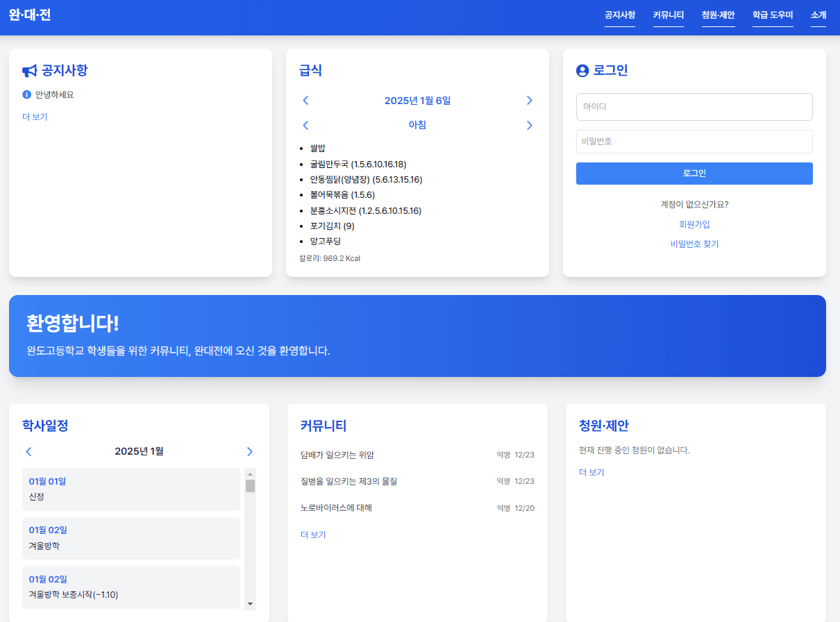Viewport: 840px width, 622px height.
Task: Click the info icon next to 안녕하세요
Action: tap(27, 94)
